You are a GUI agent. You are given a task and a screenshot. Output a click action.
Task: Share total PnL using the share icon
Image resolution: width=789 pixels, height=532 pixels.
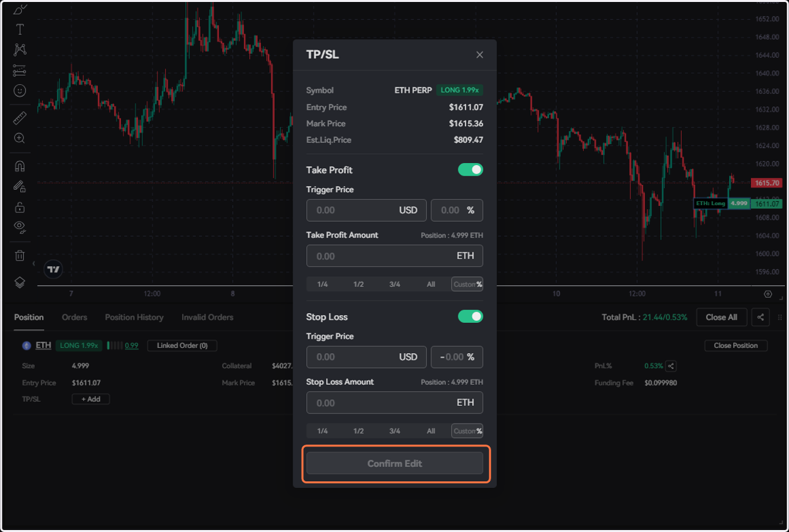pyautogui.click(x=761, y=317)
